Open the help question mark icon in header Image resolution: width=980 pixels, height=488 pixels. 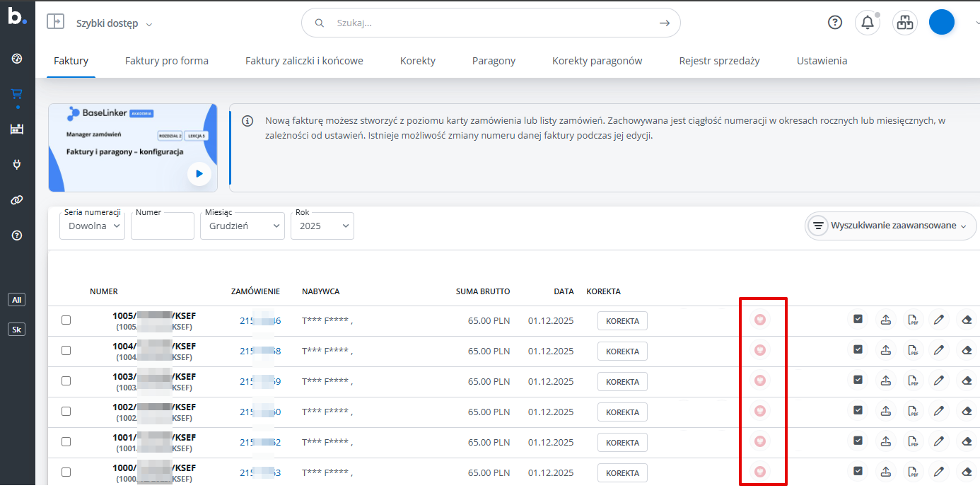pos(835,23)
